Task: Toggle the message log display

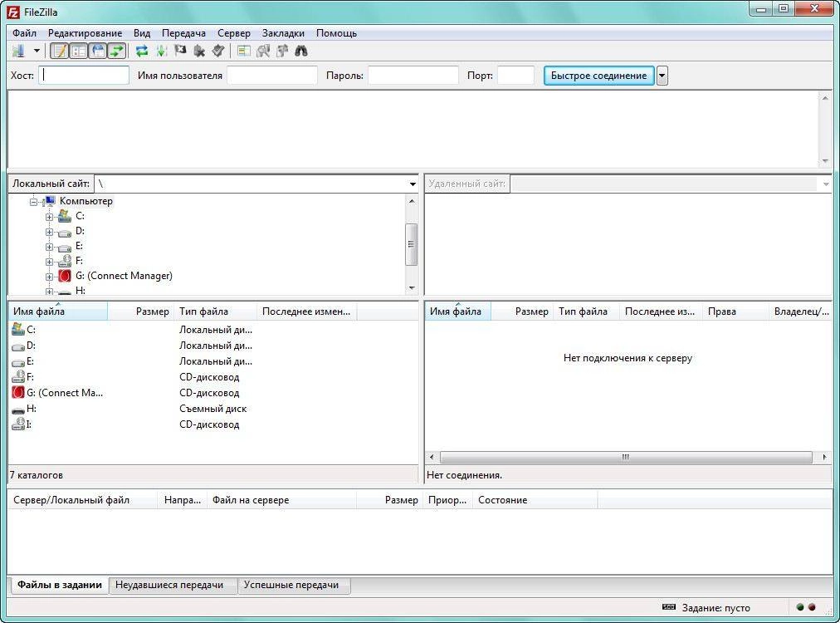Action: point(59,51)
